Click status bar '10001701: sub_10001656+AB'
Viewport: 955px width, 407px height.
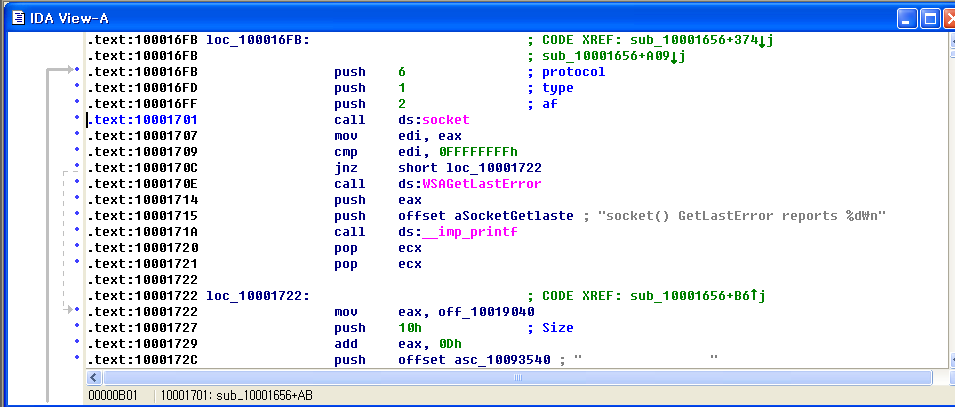pyautogui.click(x=238, y=395)
